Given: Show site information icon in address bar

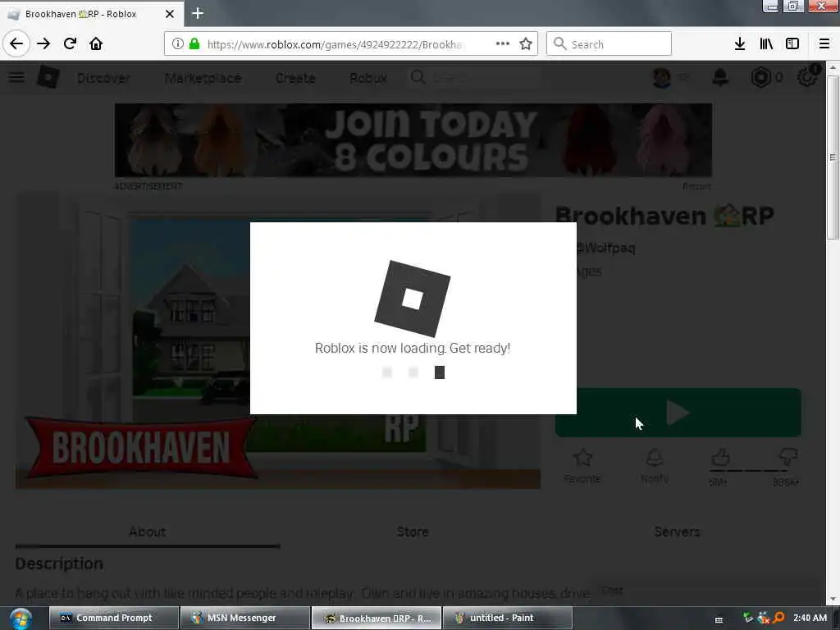Looking at the screenshot, I should (x=177, y=43).
